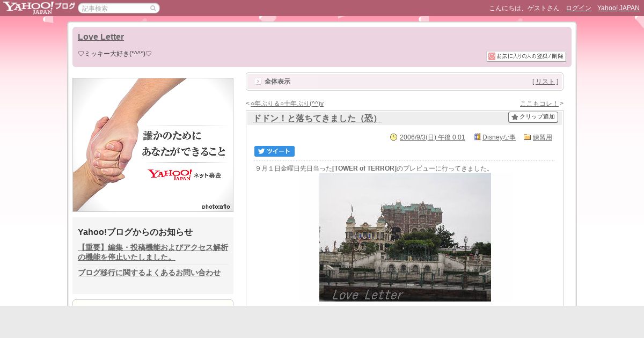Viewport: 644px width, 338px height.
Task: Open the 2006/9/3(日) 午後 0:01 permalink
Action: point(433,137)
